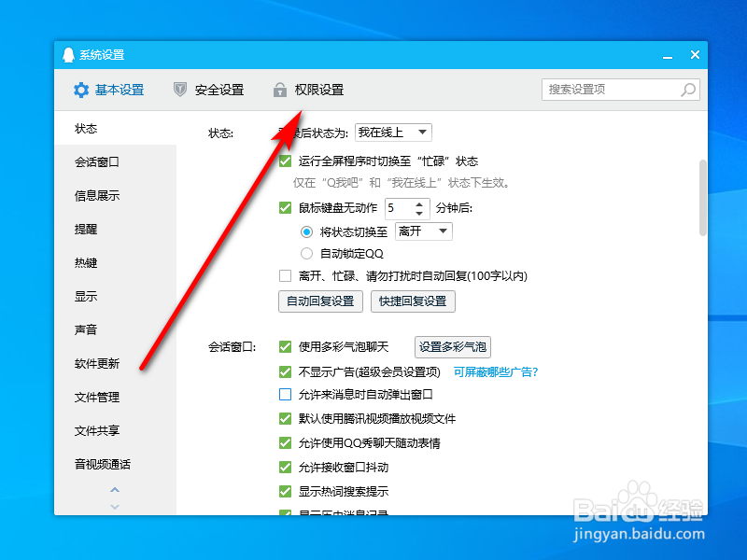Select 状态 in the sidebar
Viewport: 747px width, 560px height.
point(115,129)
